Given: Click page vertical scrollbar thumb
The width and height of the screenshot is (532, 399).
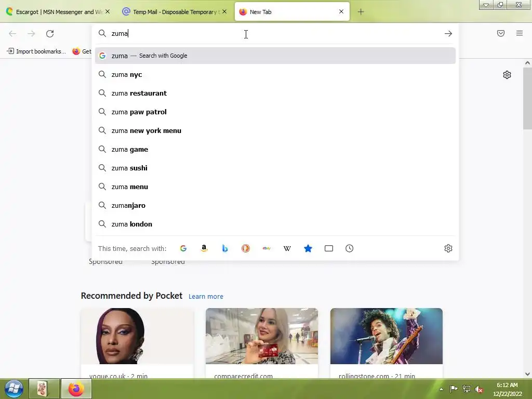Looking at the screenshot, I should [x=527, y=98].
